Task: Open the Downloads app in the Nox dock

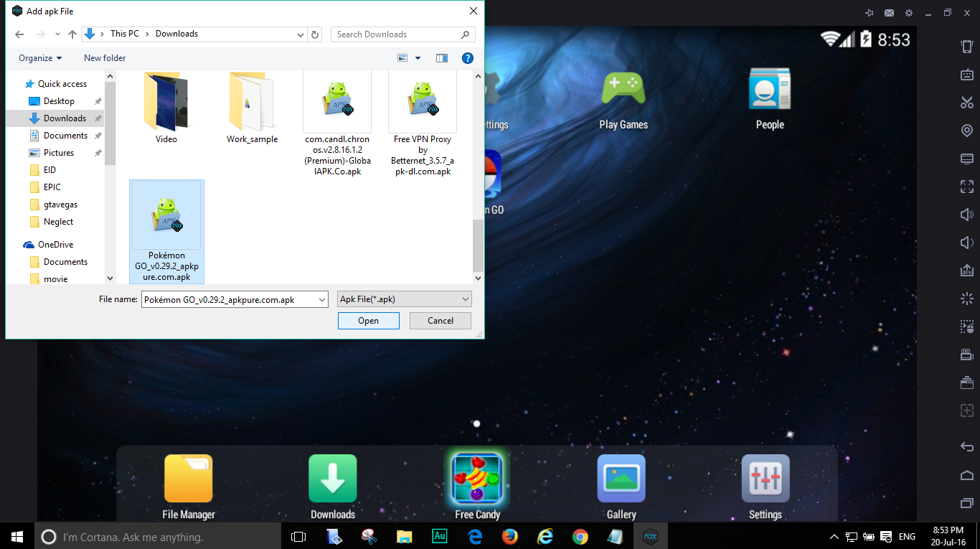Action: 333,487
